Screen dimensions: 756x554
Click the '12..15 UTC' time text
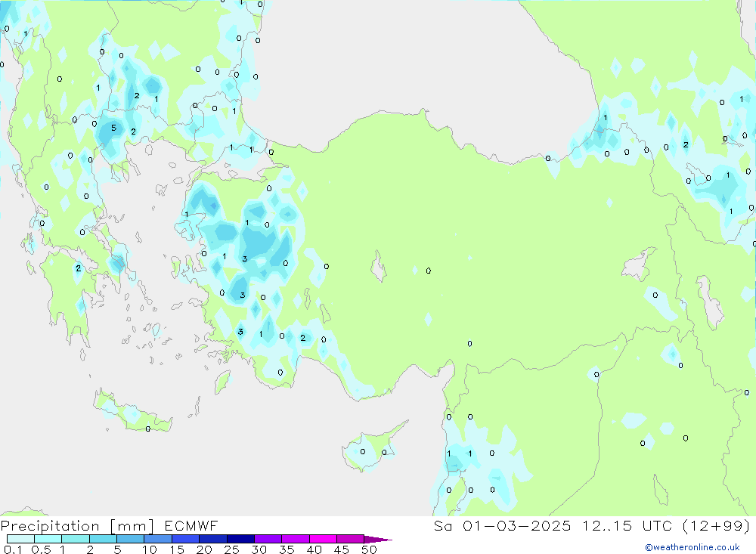[x=627, y=526]
